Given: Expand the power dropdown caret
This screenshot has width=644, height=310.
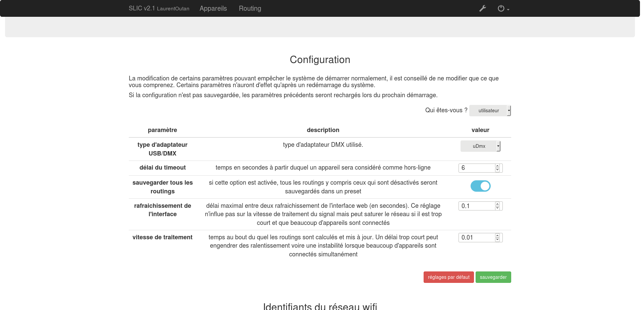Looking at the screenshot, I should (x=508, y=10).
